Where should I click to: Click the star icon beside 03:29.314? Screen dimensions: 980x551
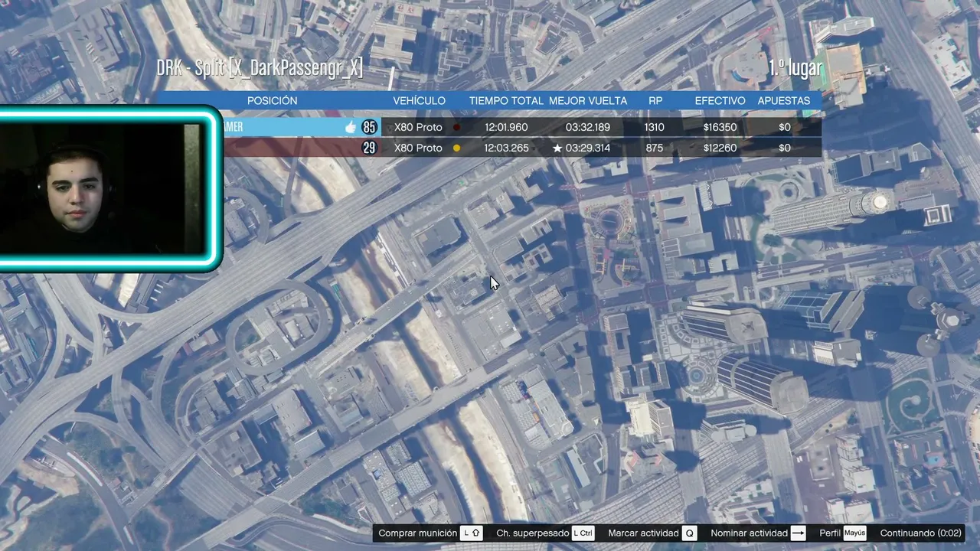pos(557,148)
